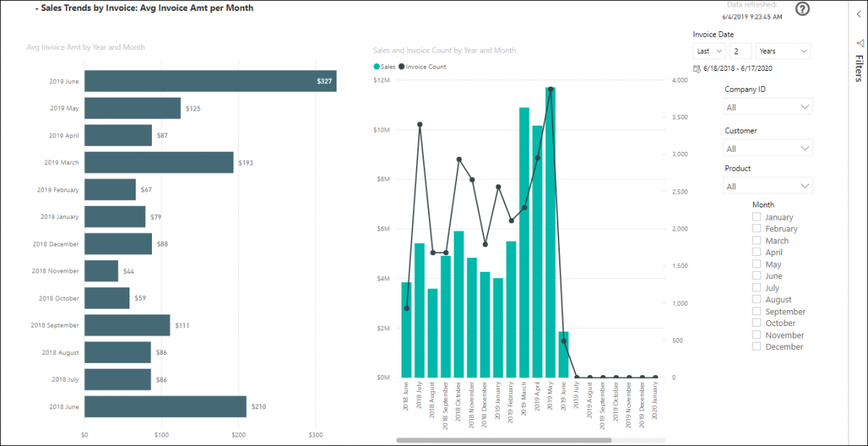The width and height of the screenshot is (868, 446).
Task: Switch to the vertical Filters tab
Action: click(x=859, y=69)
